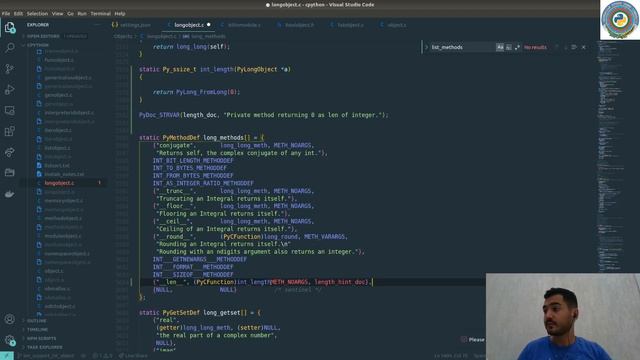The width and height of the screenshot is (640, 360).
Task: Open the View menu
Action: [x=57, y=13]
